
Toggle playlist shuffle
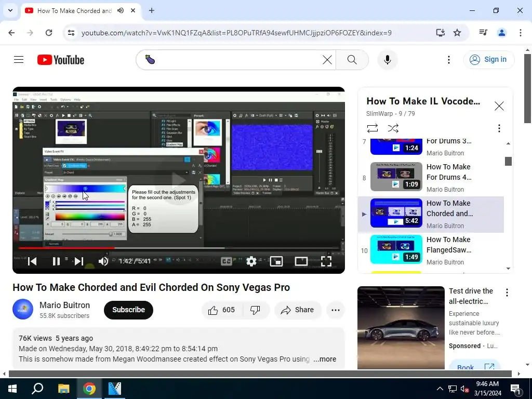(393, 128)
